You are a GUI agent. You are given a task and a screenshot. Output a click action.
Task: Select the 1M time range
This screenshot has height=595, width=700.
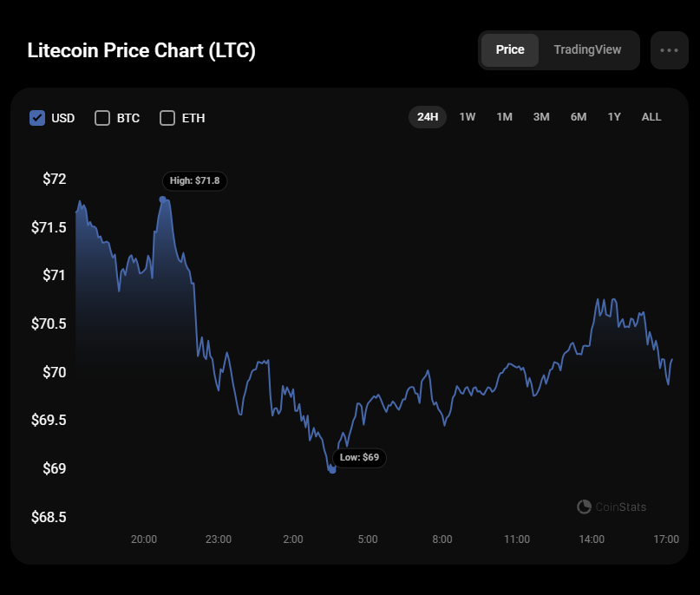point(504,117)
